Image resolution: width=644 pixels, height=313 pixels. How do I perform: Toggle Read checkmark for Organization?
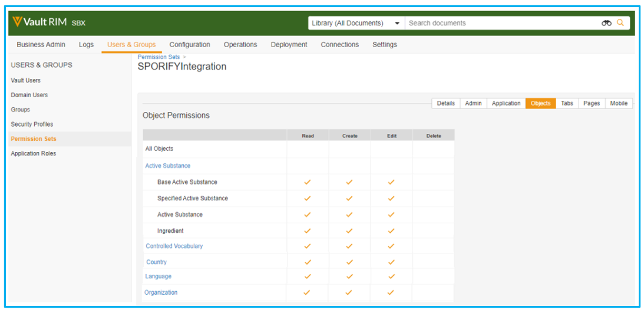coord(307,292)
